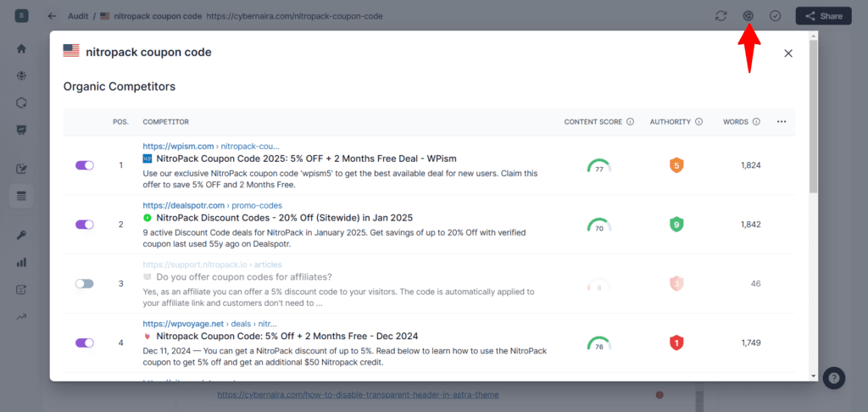The width and height of the screenshot is (868, 412).
Task: Open the wpism.com URL link
Action: tap(211, 146)
